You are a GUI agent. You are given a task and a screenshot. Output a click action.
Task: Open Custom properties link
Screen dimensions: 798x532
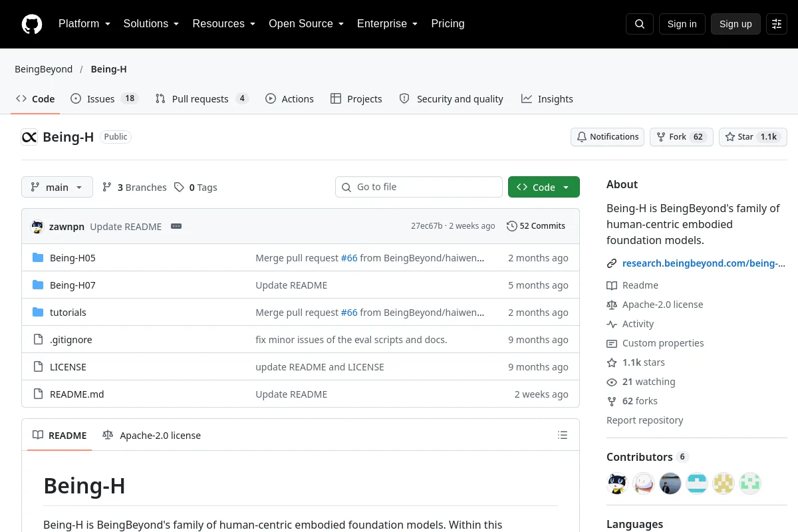point(655,343)
